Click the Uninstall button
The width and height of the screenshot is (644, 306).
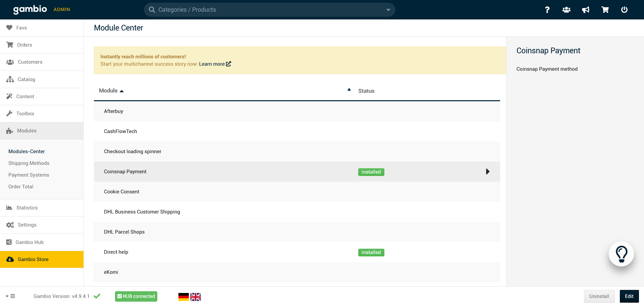coord(599,296)
